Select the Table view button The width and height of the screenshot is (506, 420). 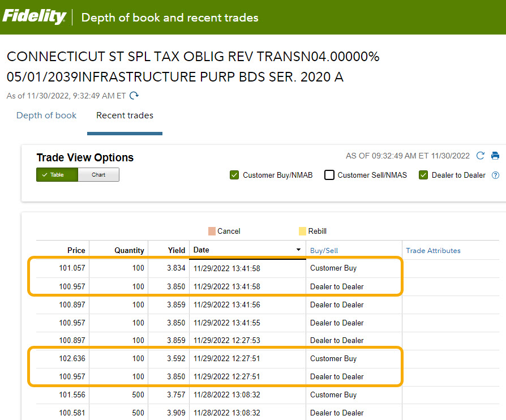(57, 175)
